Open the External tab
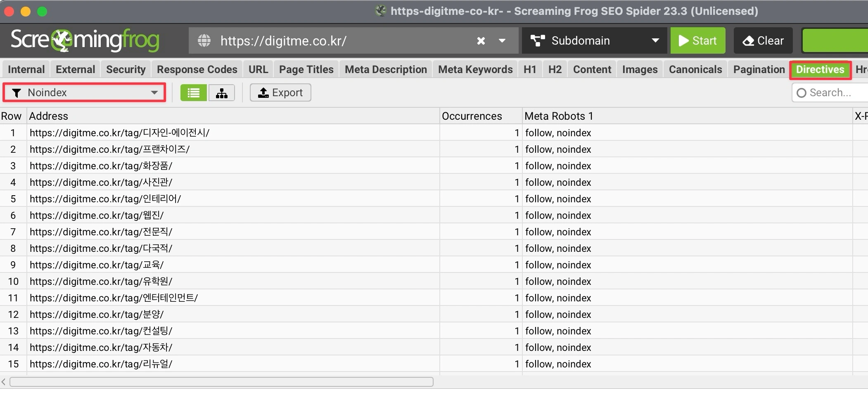The image size is (868, 393). tap(76, 69)
